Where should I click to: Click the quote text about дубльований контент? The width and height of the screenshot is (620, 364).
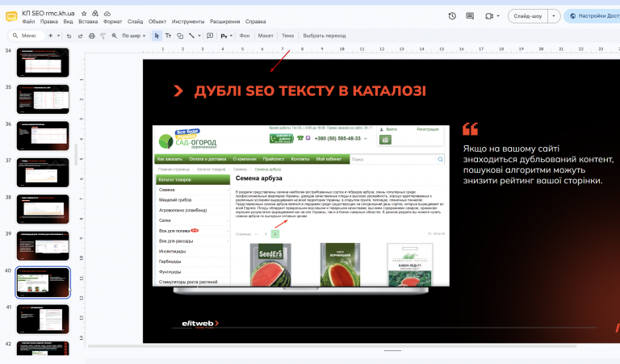(x=538, y=165)
